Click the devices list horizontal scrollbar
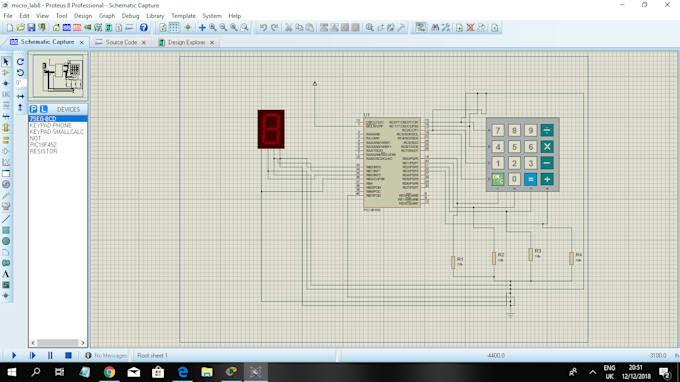The height and width of the screenshot is (382, 680). point(58,343)
